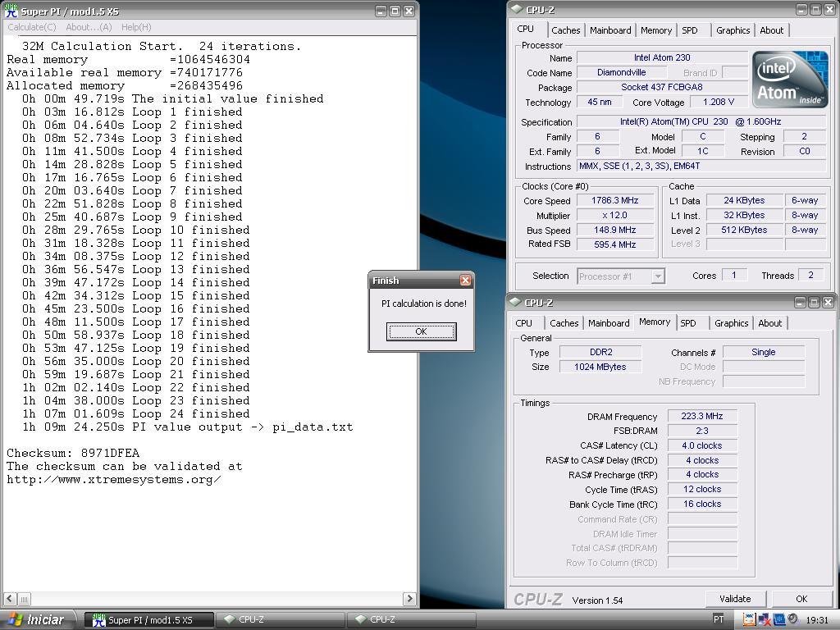Click the first orange tray icon

point(749,619)
